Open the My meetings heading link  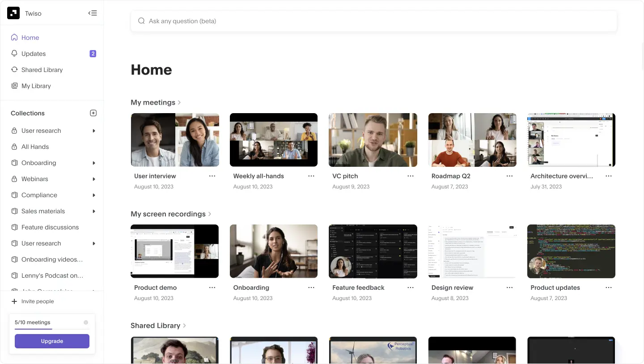[x=153, y=102]
